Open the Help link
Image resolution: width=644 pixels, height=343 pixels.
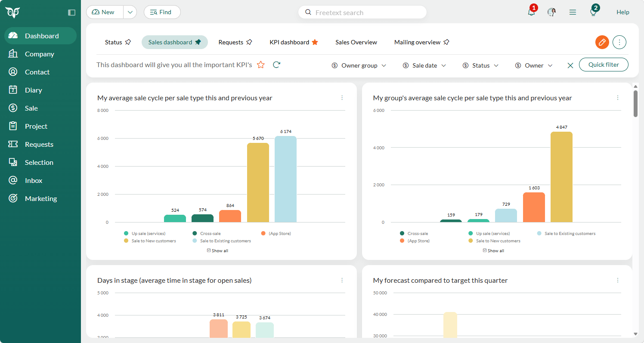(622, 12)
